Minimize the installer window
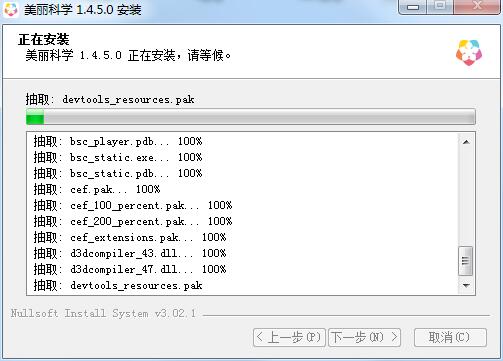Viewport: 503px width, 361px height. (x=413, y=7)
